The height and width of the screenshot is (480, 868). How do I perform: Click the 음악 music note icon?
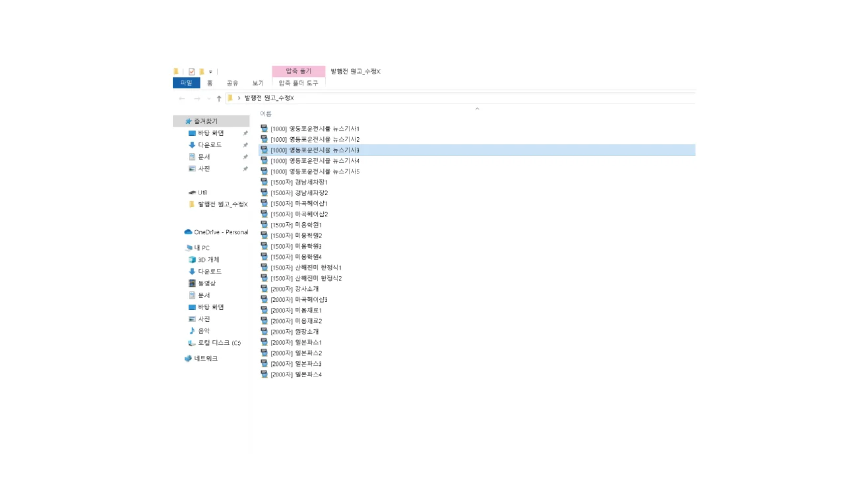[x=192, y=331]
